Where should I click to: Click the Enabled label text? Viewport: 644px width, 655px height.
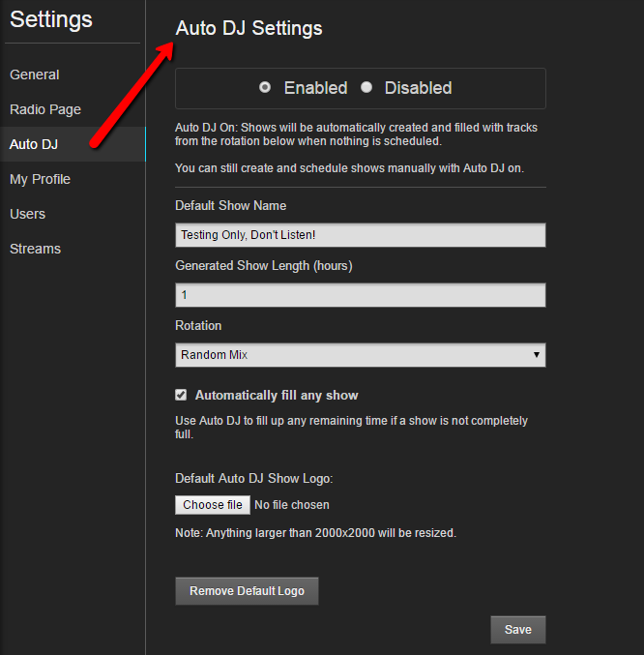[316, 88]
